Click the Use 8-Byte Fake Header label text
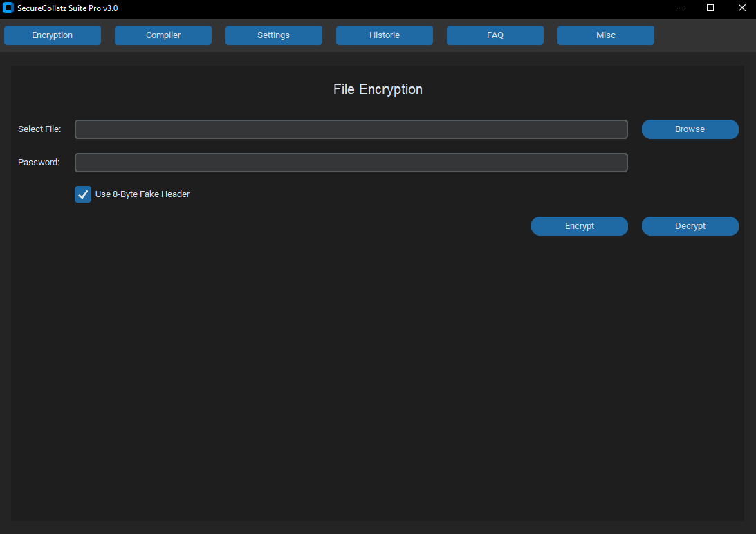Image resolution: width=756 pixels, height=534 pixels. (x=142, y=194)
